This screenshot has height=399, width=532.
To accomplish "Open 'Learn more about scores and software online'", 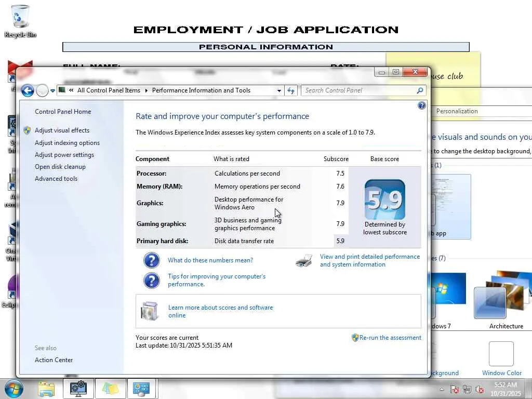I will click(220, 312).
